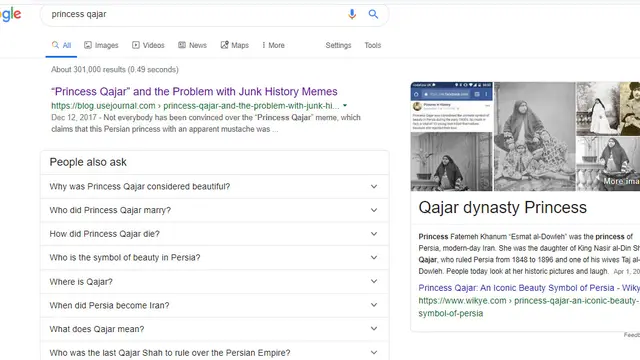Click the 'Qajar dynasty Princess' panel heading
This screenshot has height=360, width=640.
coord(502,208)
